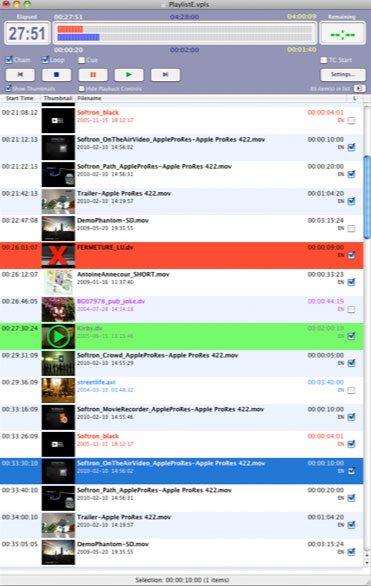Click the skip to previous clip button
Screen dimensions: 371x586
20,75
